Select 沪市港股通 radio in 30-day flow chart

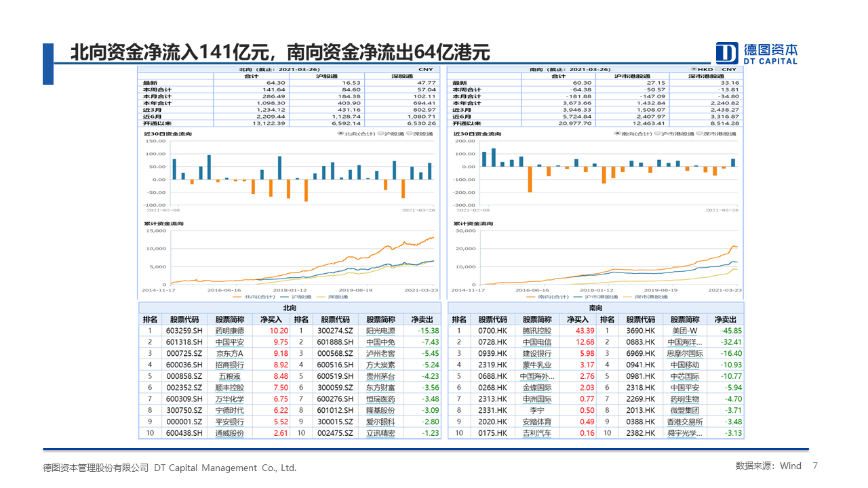(657, 134)
